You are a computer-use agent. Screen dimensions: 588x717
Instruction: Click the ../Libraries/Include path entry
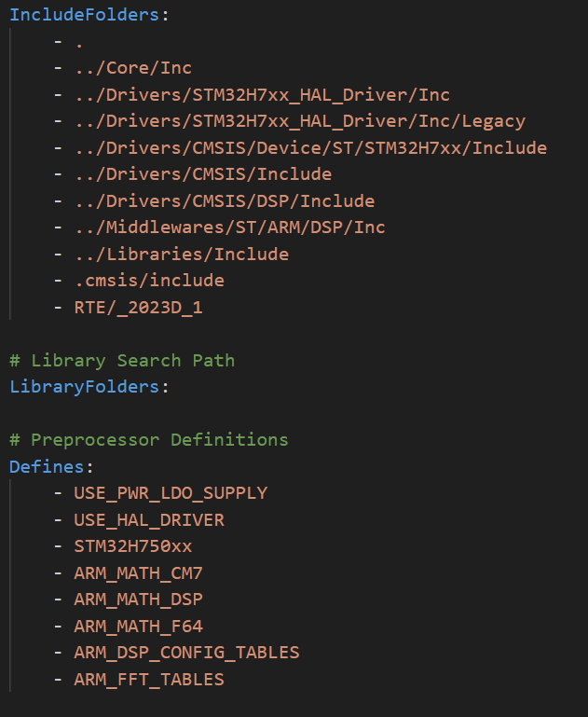click(x=181, y=254)
